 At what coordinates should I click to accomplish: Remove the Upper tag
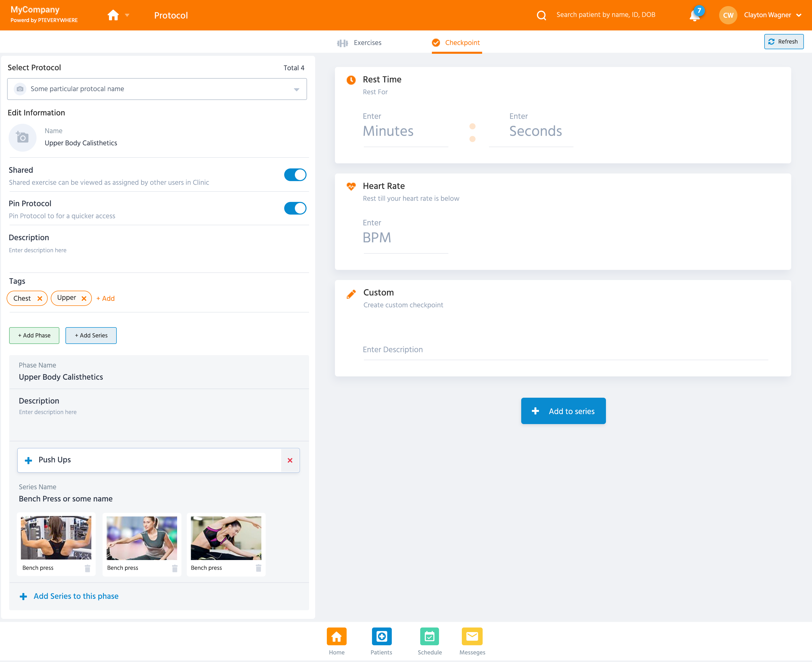tap(84, 299)
